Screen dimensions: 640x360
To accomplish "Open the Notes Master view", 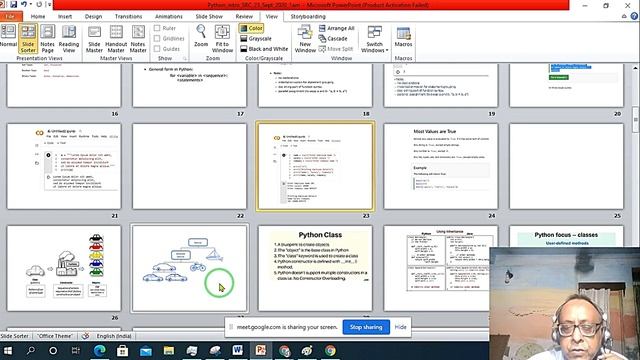I will [138, 38].
